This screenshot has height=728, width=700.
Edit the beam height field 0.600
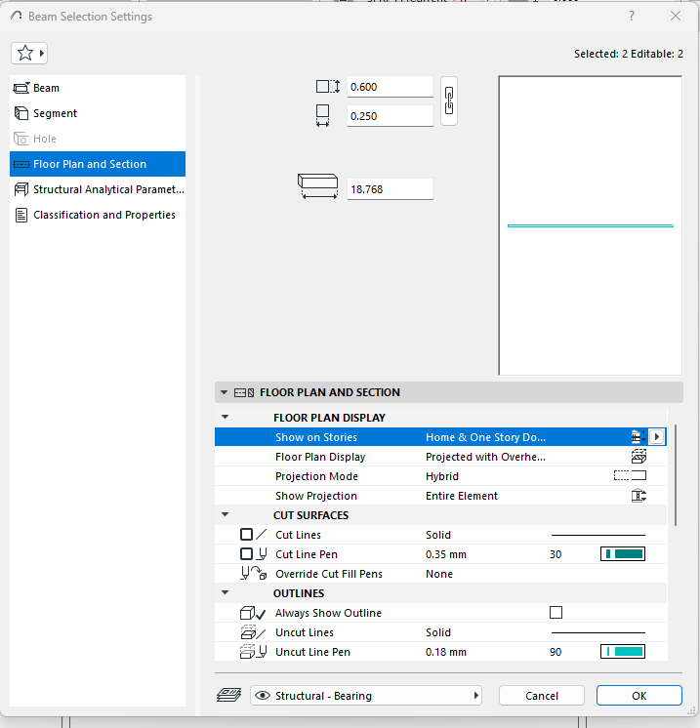(x=391, y=87)
